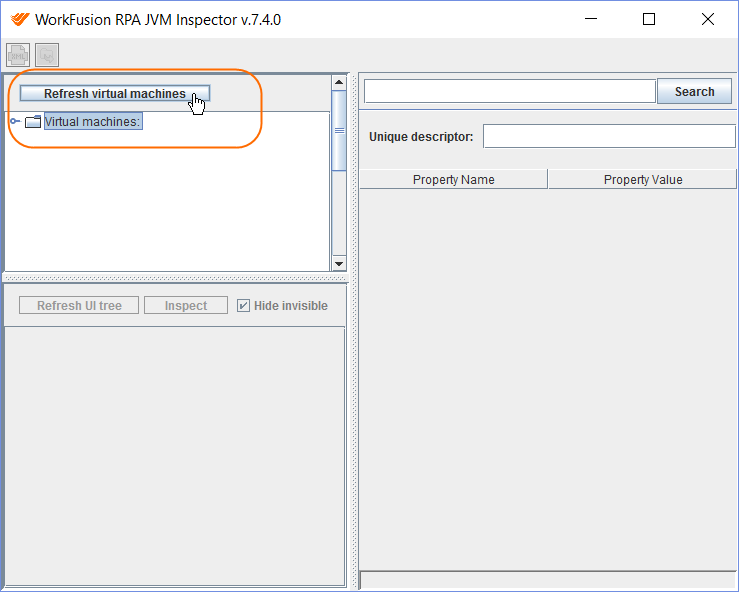
Task: Click the Property Value column header
Action: tap(643, 180)
